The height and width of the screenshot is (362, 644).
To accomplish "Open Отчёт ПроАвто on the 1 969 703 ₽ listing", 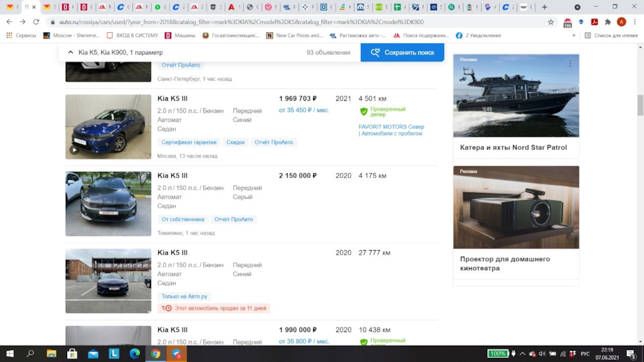I will click(274, 142).
